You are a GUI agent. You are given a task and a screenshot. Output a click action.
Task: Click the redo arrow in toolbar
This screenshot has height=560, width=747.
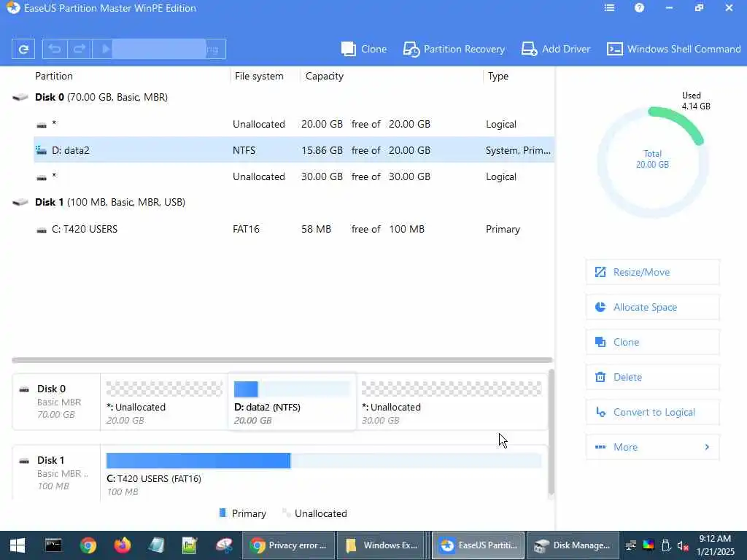click(x=80, y=49)
